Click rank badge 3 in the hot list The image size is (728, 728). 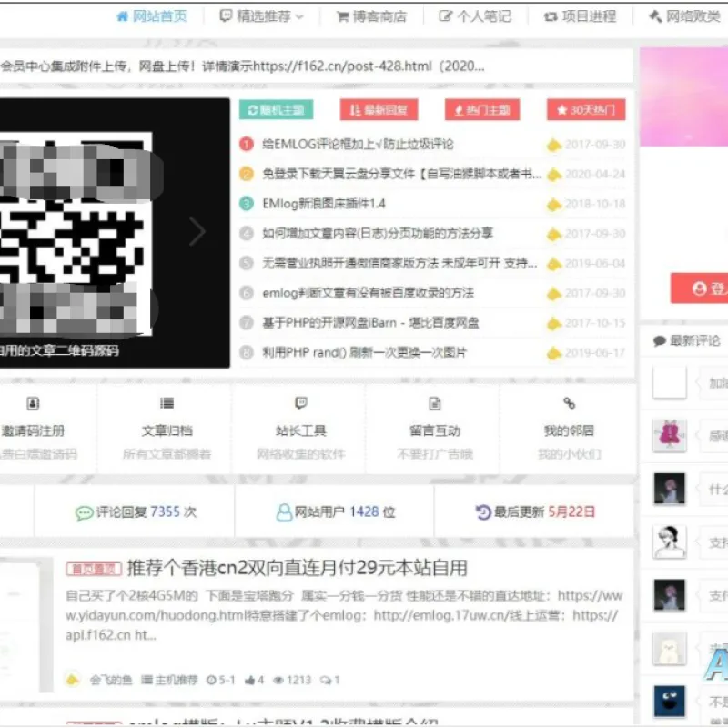247,204
